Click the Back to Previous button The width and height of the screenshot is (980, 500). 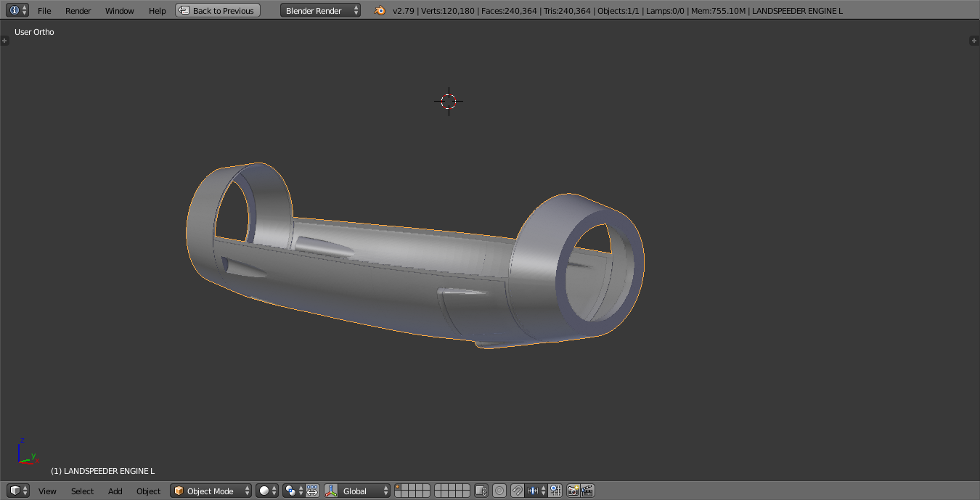click(x=218, y=10)
